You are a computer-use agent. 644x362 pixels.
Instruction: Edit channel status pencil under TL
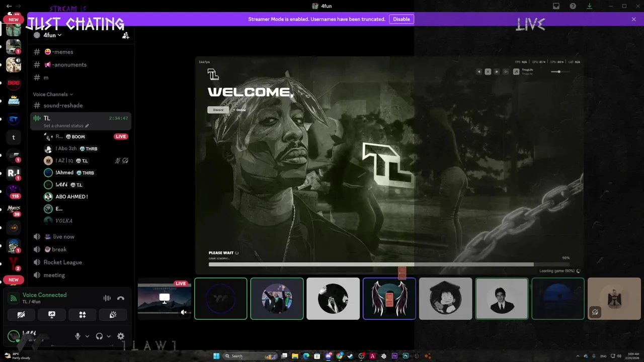point(87,126)
